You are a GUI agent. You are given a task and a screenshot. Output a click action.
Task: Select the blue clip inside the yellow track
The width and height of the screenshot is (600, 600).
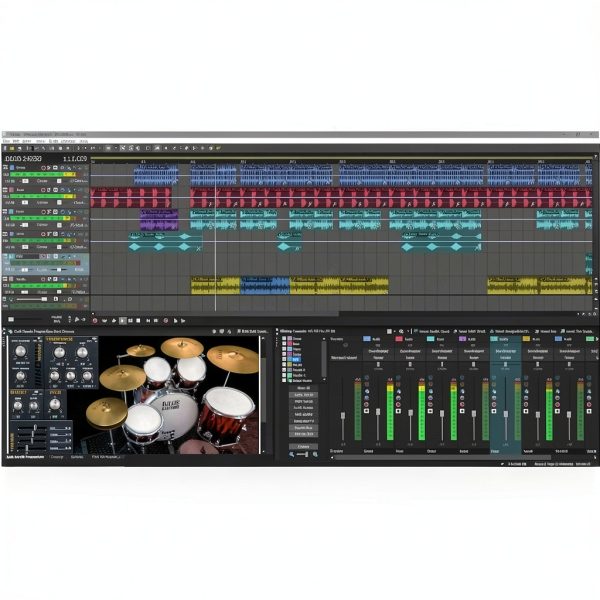265,285
